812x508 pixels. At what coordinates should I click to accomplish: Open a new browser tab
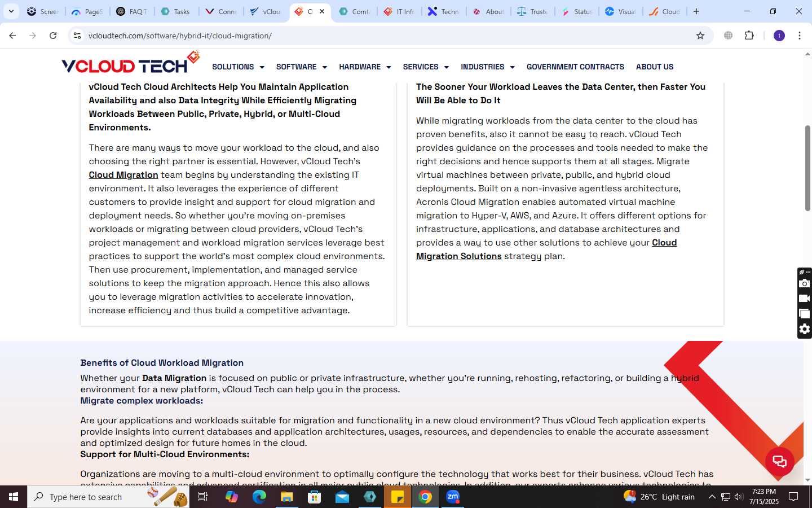coord(696,11)
